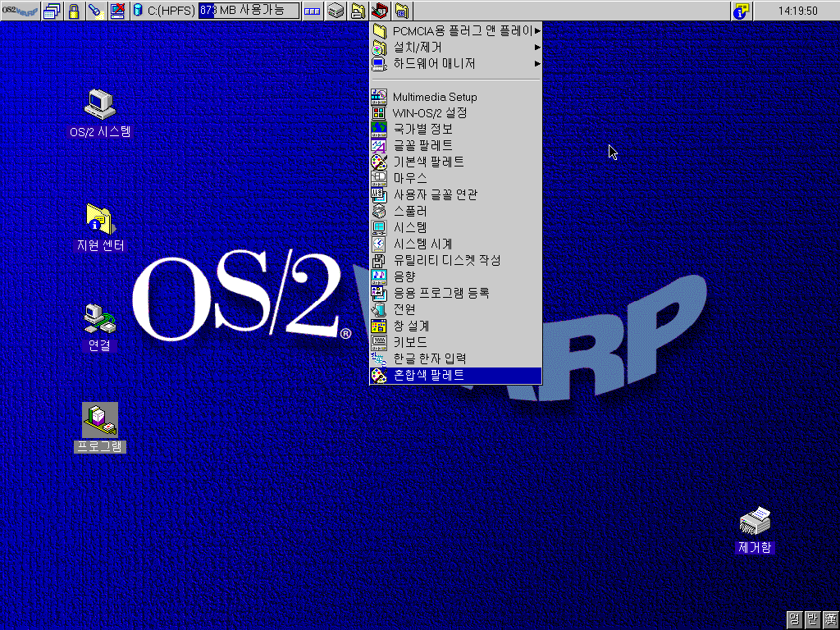Open the OS/2 Warp menu button
840x630 pixels.
(21, 10)
